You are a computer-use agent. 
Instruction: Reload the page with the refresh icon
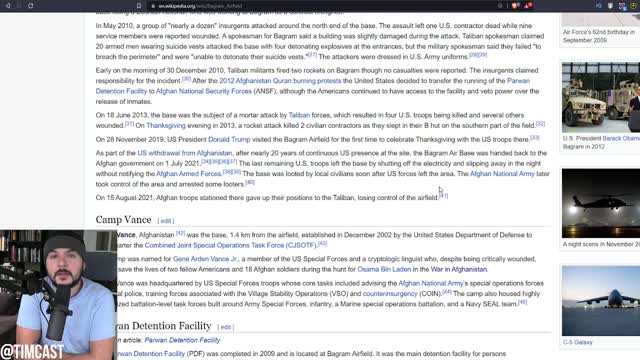pos(31,6)
